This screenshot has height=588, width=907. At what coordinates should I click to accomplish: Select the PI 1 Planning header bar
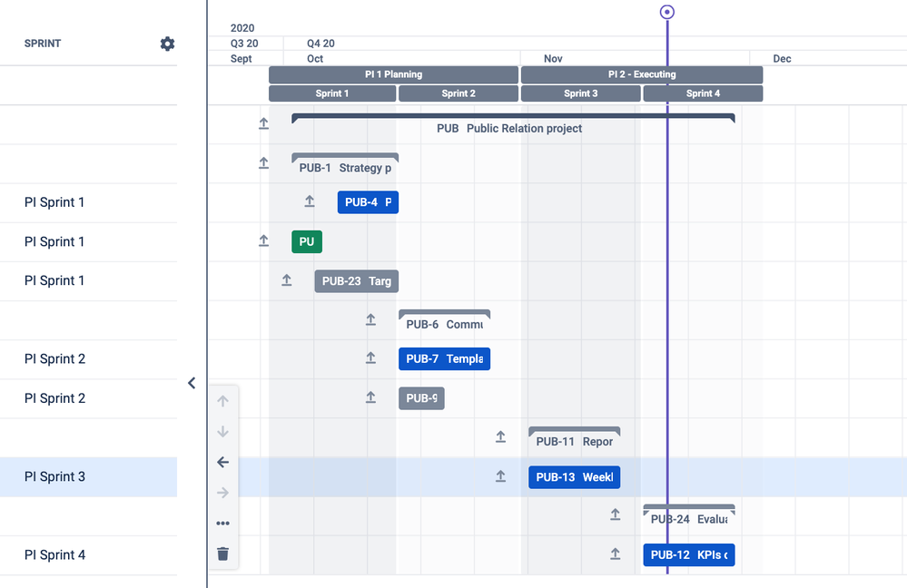click(x=393, y=74)
